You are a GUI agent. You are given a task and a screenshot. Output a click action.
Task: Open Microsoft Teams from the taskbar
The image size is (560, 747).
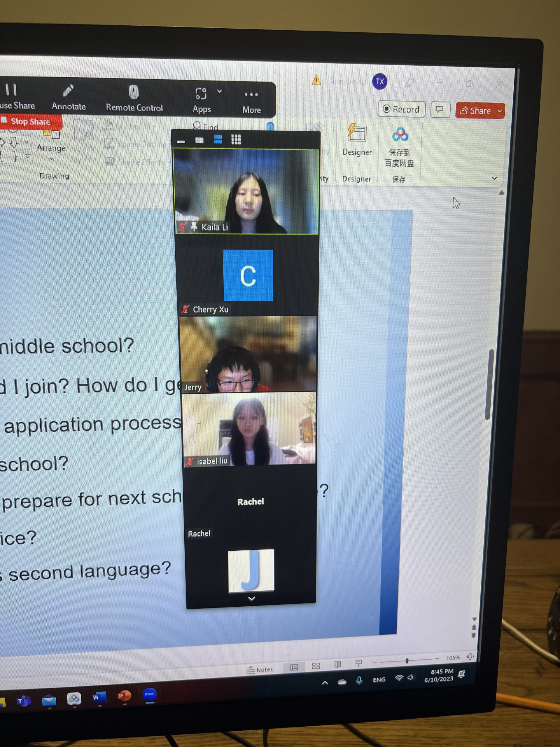tap(24, 701)
